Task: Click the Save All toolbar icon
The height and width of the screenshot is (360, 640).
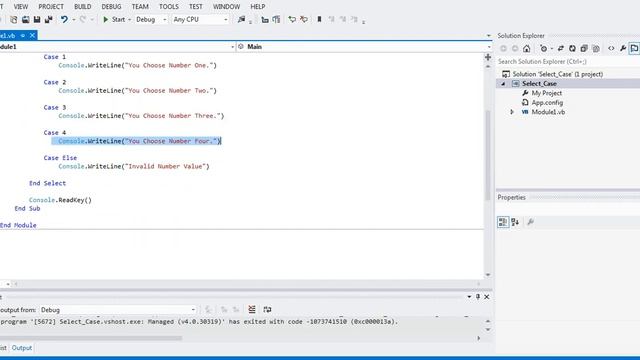Action: click(x=49, y=19)
